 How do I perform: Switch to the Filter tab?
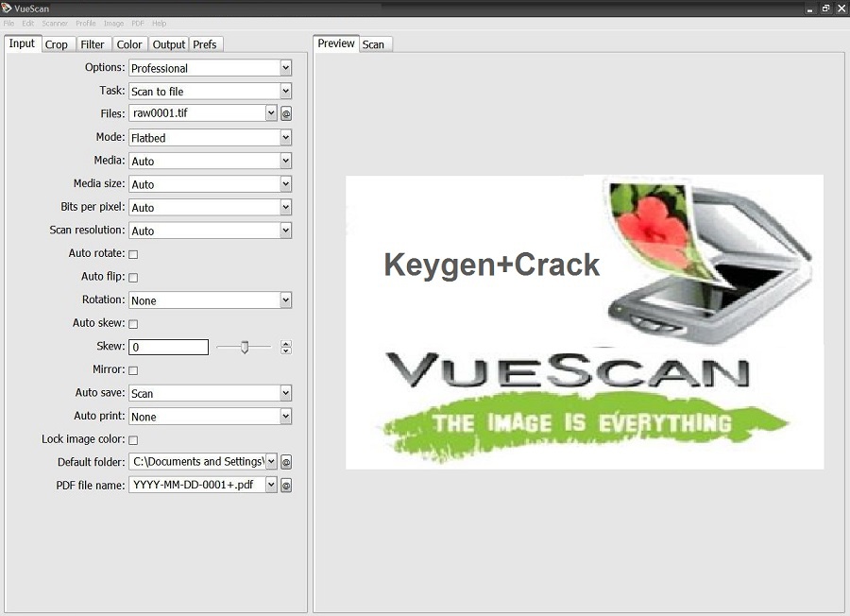coord(93,44)
